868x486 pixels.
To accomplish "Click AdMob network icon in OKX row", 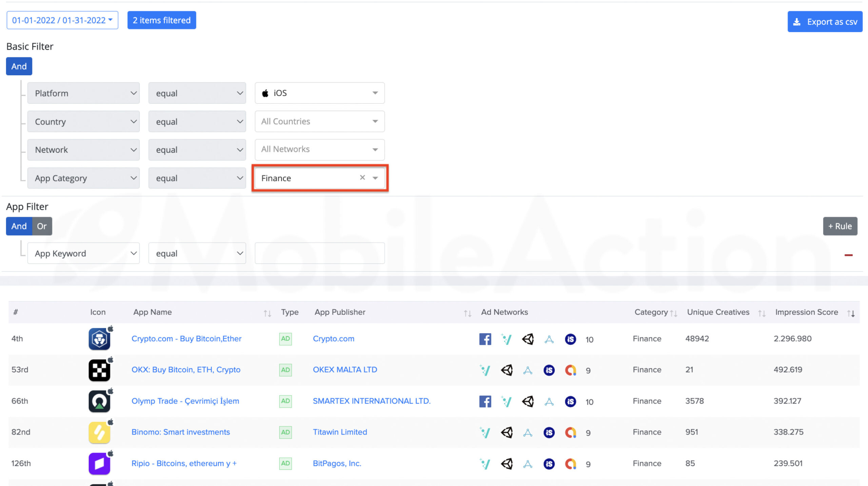I will click(x=570, y=370).
